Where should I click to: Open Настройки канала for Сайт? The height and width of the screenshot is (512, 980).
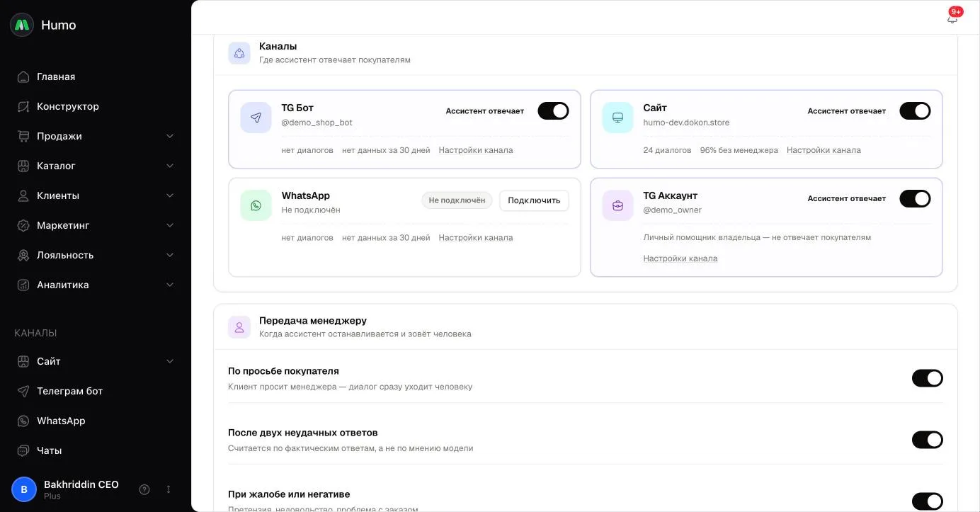point(824,150)
